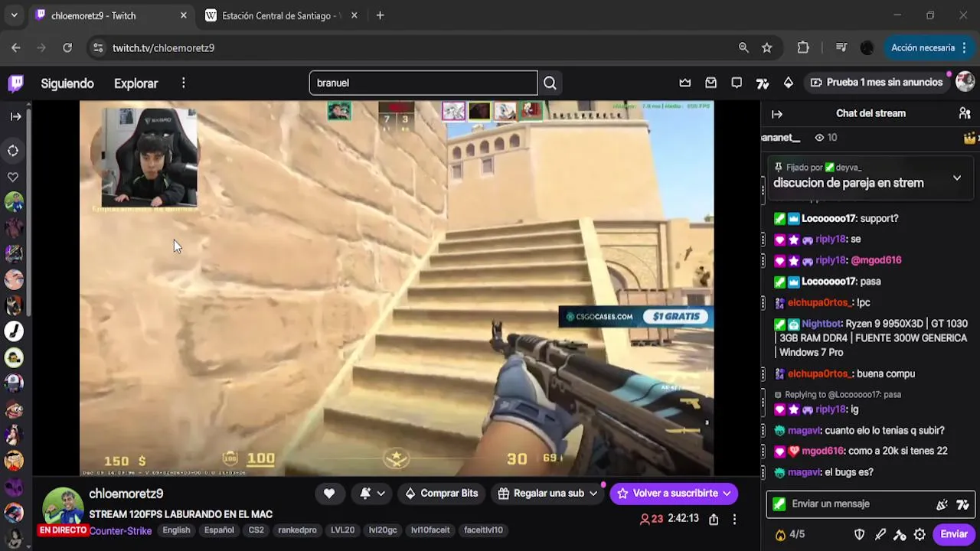Open the 7TV emote menu in chat input
980x551 pixels.
click(x=962, y=504)
